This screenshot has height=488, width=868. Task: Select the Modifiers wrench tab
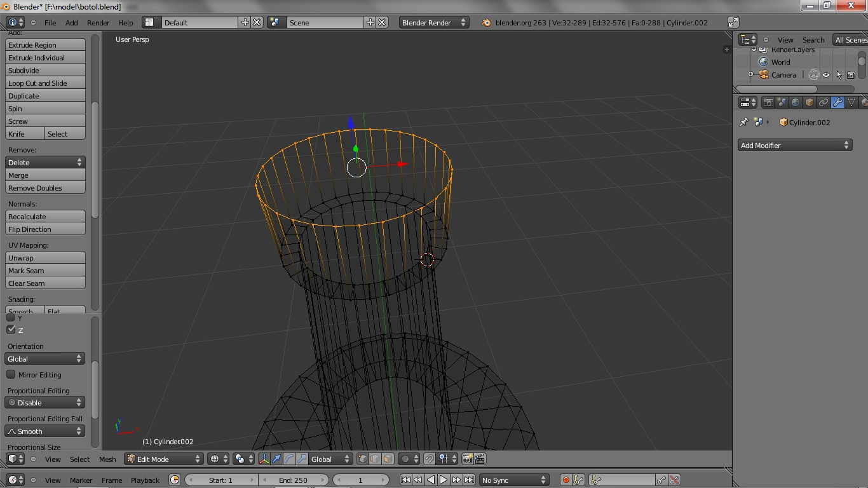(837, 102)
